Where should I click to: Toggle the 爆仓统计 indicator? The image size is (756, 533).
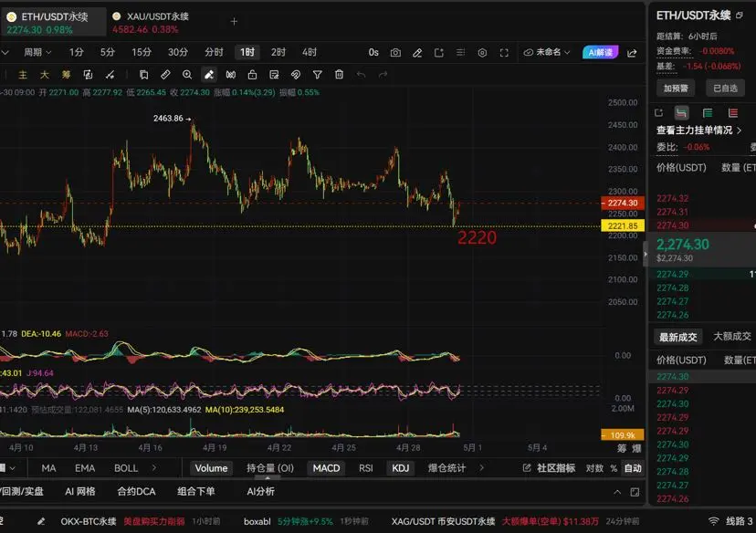tap(446, 468)
